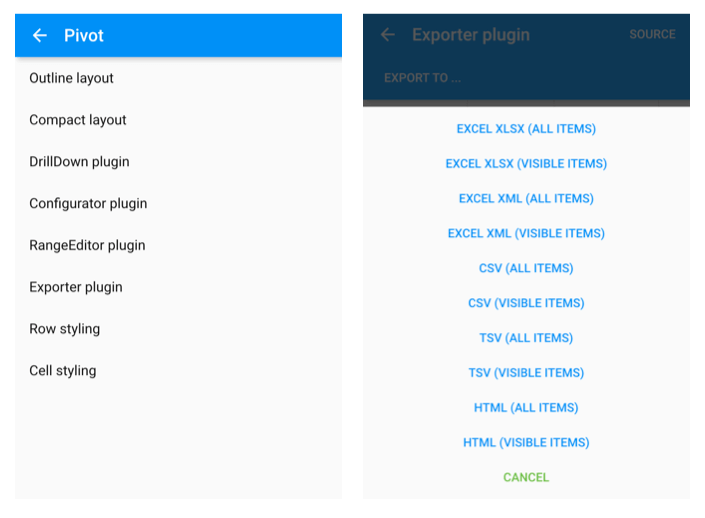The image size is (705, 518).
Task: Tap the EXPORT TO ... button
Action: 423,78
